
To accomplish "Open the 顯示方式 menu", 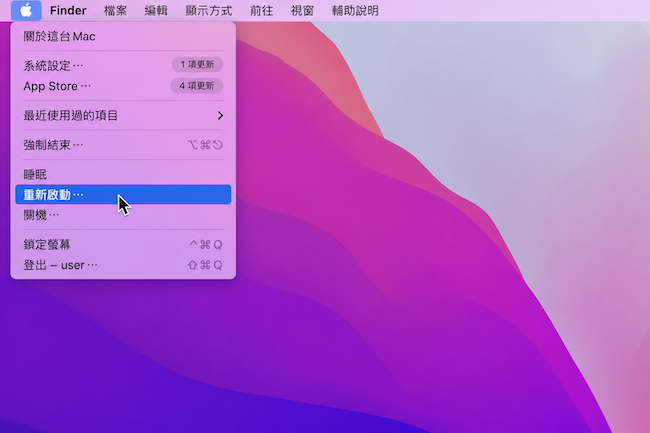I will point(209,10).
